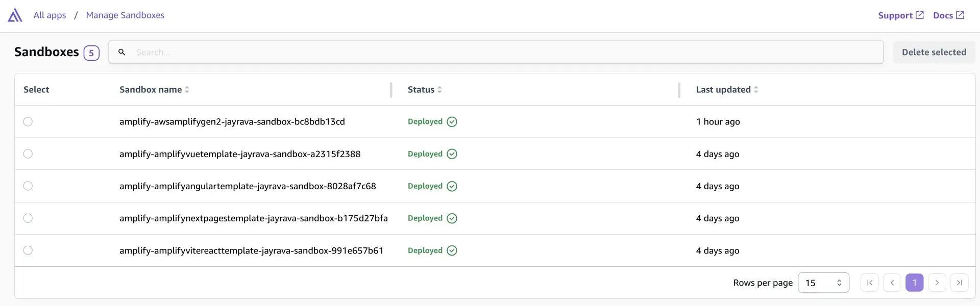Open Docs external link

948,15
